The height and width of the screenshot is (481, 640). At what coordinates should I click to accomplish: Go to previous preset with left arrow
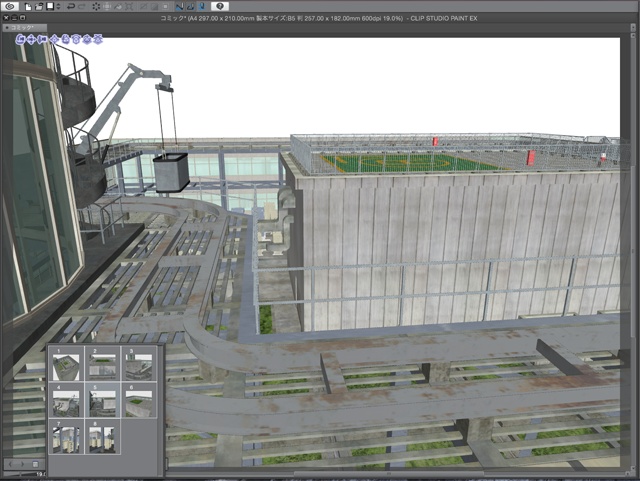[x=9, y=463]
